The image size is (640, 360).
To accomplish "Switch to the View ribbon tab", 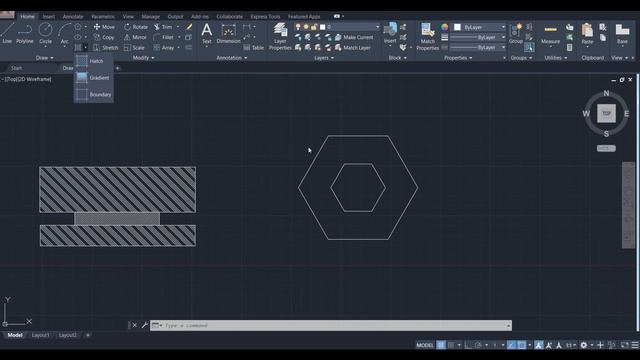I will 128,16.
